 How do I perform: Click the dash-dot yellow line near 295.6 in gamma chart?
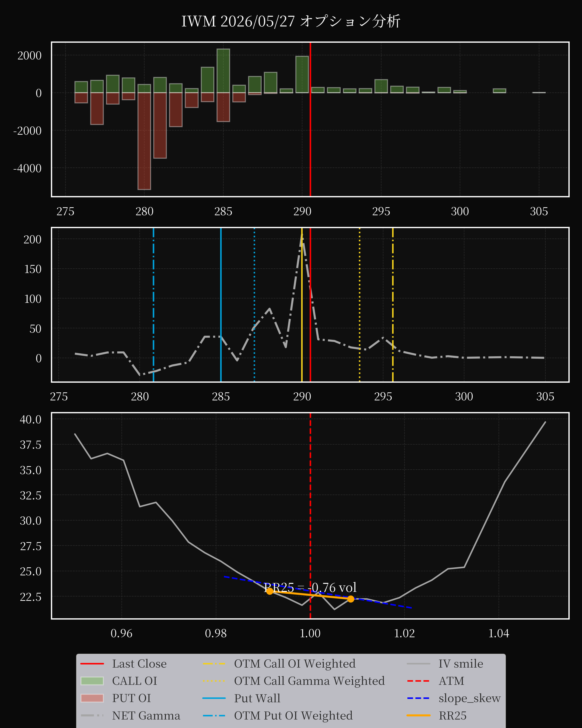tap(393, 305)
